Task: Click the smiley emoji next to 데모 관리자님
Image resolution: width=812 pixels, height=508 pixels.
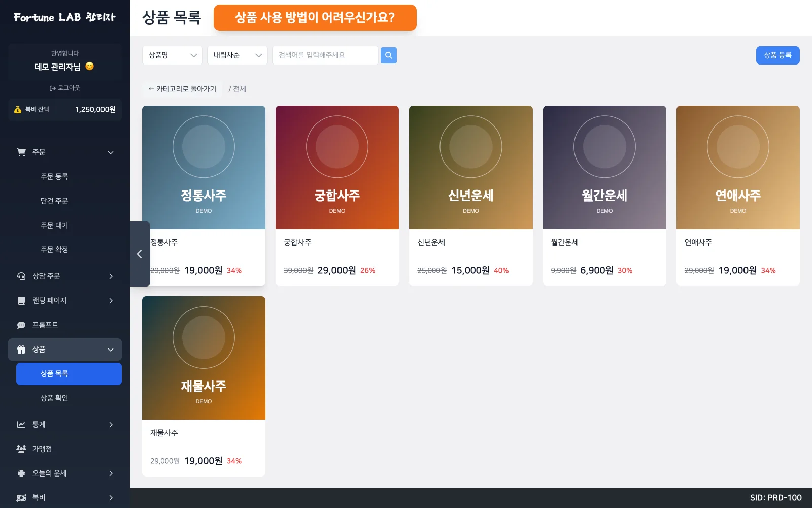Action: click(x=90, y=66)
